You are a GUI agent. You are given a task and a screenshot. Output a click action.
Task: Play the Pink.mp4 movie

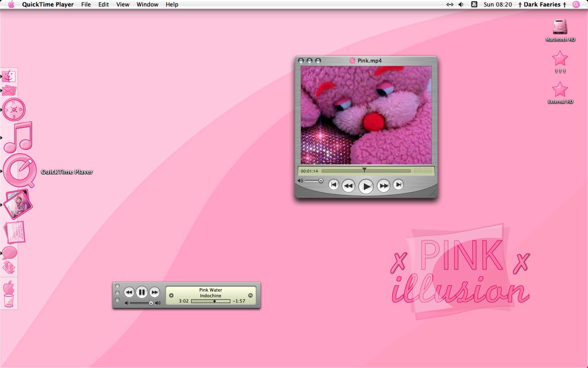[x=366, y=186]
